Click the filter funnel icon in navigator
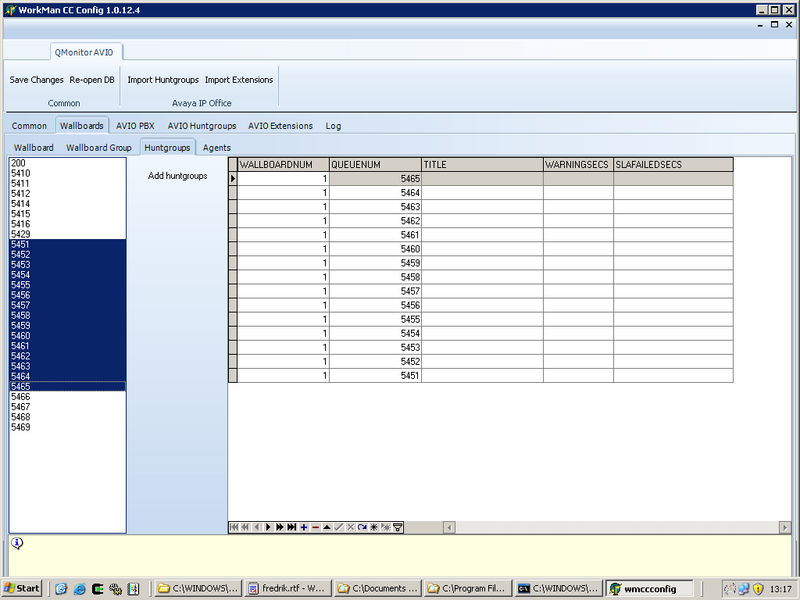This screenshot has width=800, height=600. 398,527
